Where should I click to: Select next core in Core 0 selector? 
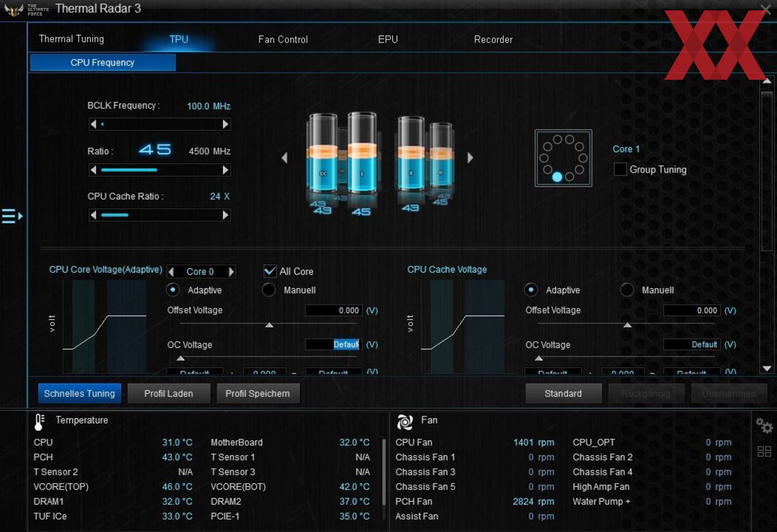[x=231, y=271]
